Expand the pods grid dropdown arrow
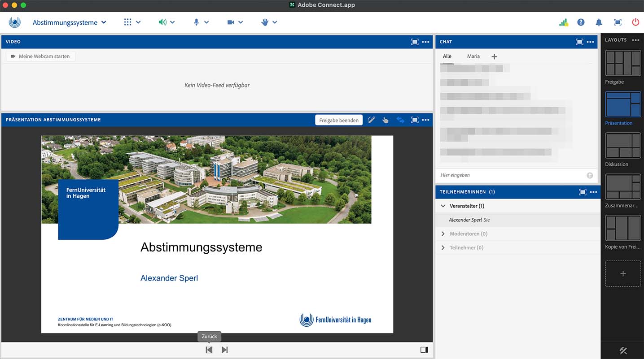 pos(138,22)
